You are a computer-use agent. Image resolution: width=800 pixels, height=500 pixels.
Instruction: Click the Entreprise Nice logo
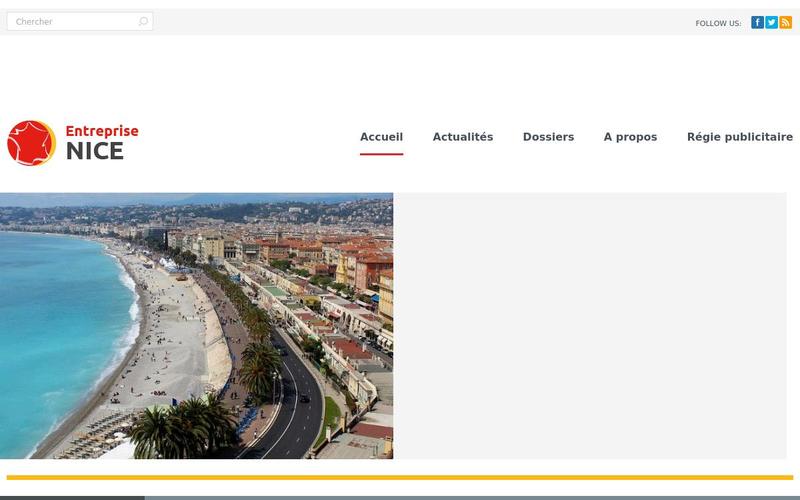[x=72, y=143]
